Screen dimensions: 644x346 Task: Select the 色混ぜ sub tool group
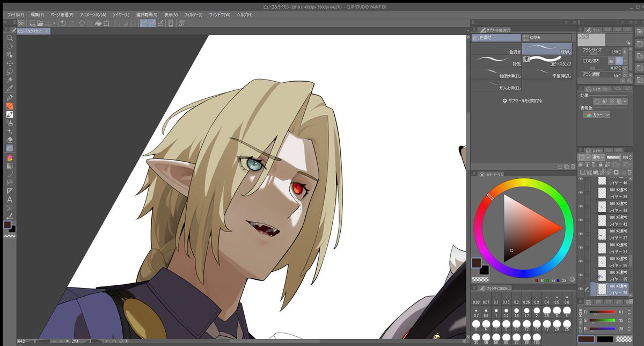[x=496, y=38]
